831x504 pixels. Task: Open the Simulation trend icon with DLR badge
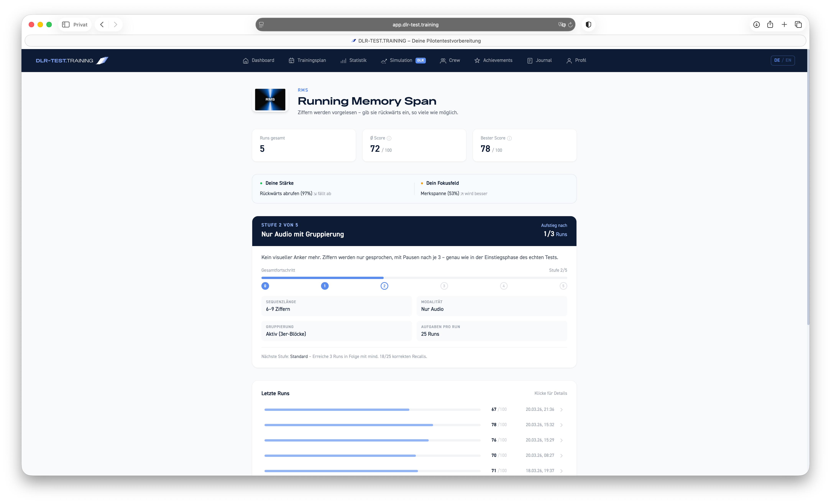384,61
